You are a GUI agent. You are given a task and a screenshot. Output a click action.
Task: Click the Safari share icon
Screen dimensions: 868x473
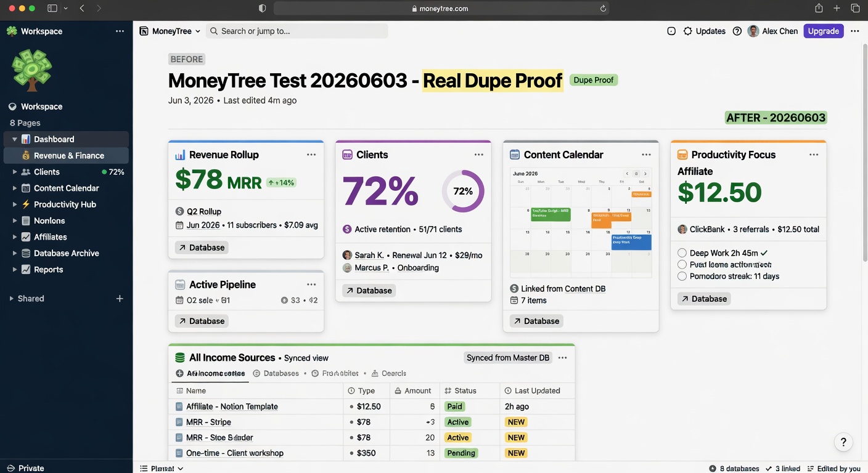coord(819,8)
